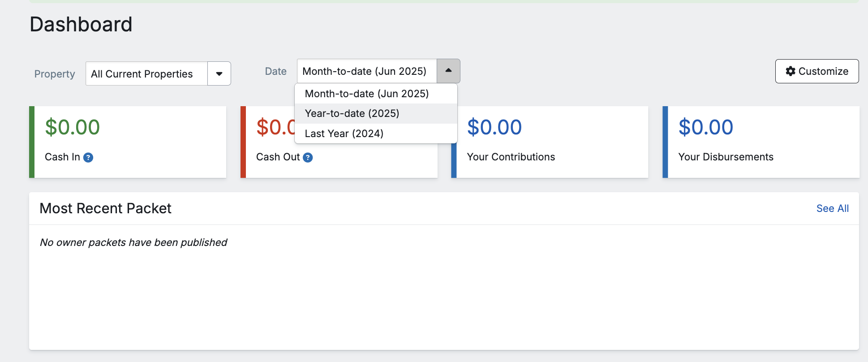Select Month-to-date (Jun 2025) from the list

click(x=366, y=94)
